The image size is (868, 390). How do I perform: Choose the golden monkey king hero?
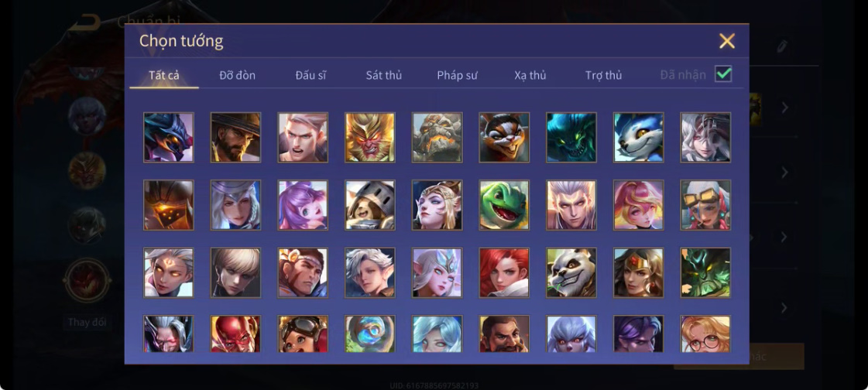[x=370, y=137]
